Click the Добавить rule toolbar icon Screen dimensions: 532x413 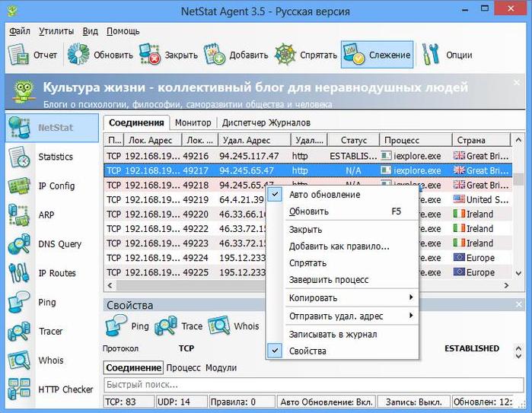[x=214, y=54]
